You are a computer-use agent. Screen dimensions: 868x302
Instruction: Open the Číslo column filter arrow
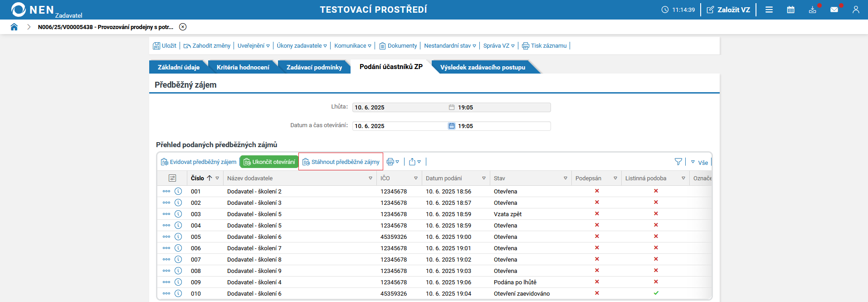(217, 178)
